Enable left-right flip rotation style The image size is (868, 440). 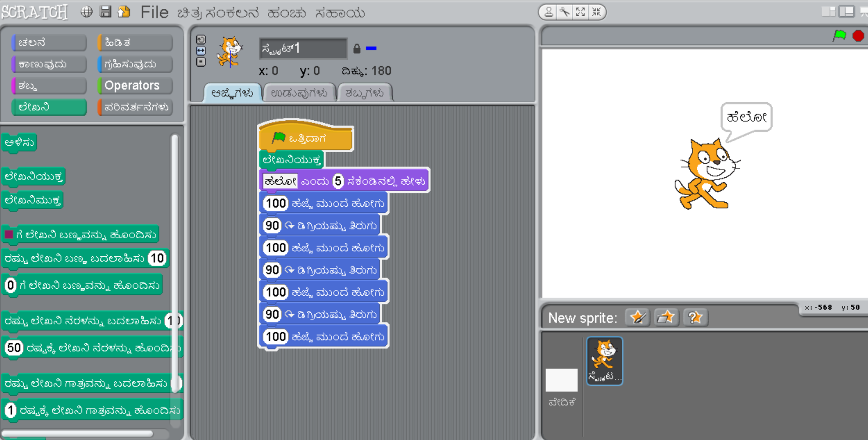[201, 50]
